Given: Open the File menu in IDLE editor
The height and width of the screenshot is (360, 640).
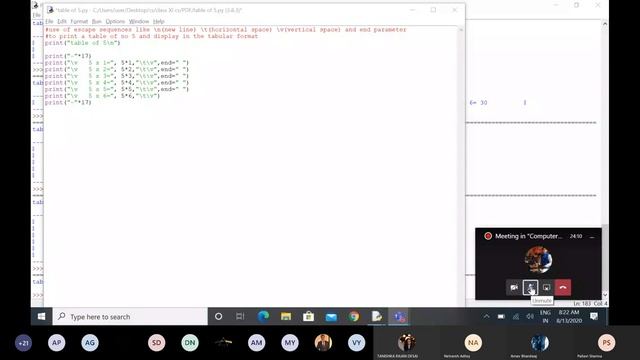Looking at the screenshot, I should [49, 21].
